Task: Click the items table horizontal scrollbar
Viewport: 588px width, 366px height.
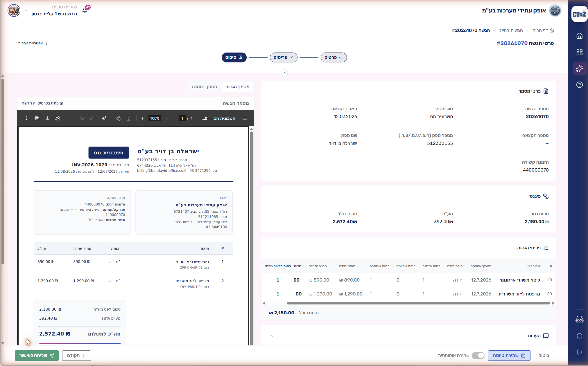Action: coord(418,303)
